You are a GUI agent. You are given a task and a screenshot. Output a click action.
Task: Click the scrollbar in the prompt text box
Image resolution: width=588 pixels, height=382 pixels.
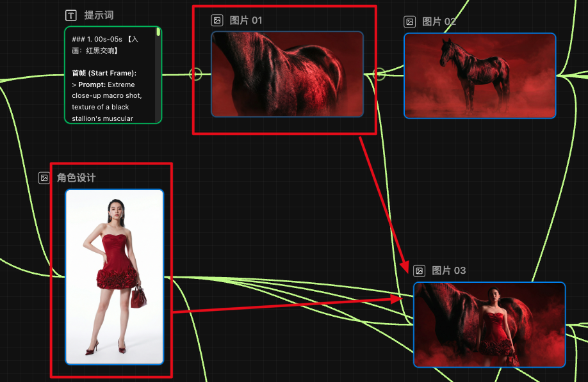pyautogui.click(x=158, y=32)
